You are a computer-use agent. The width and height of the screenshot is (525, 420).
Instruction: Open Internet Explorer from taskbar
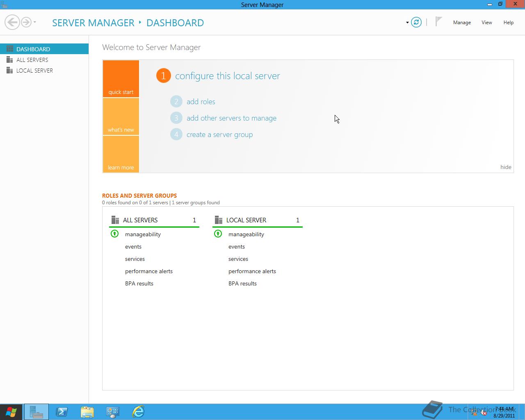[138, 412]
